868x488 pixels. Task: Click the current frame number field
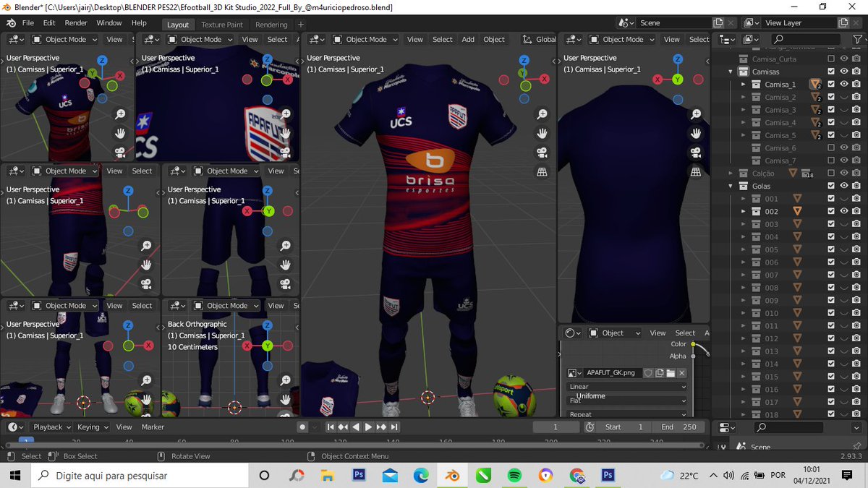[556, 427]
